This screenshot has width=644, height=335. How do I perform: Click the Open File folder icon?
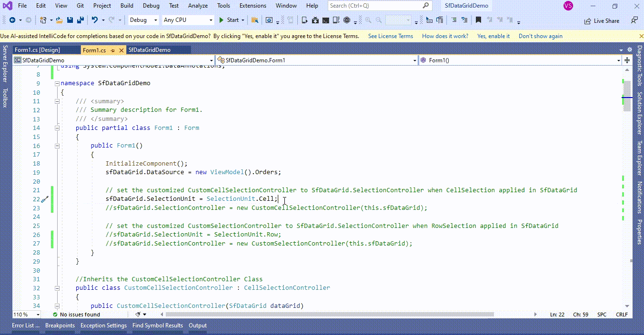click(x=59, y=20)
